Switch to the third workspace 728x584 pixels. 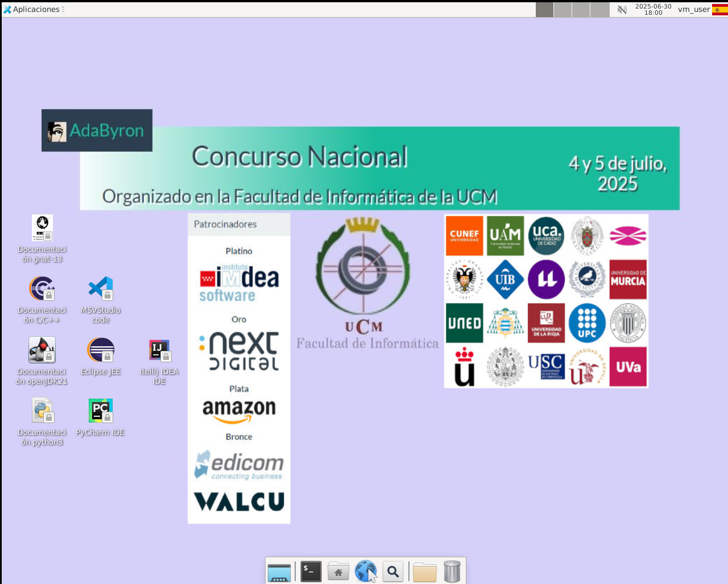(581, 9)
